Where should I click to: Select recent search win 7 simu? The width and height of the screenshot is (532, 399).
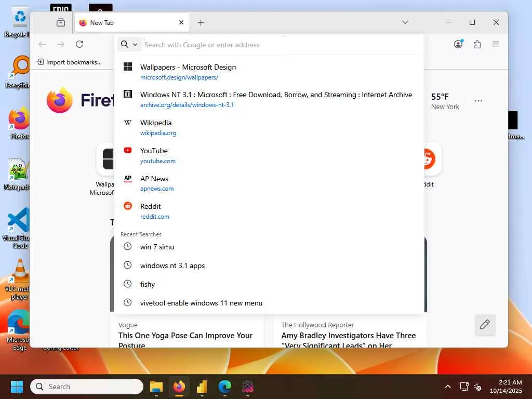pos(269,247)
